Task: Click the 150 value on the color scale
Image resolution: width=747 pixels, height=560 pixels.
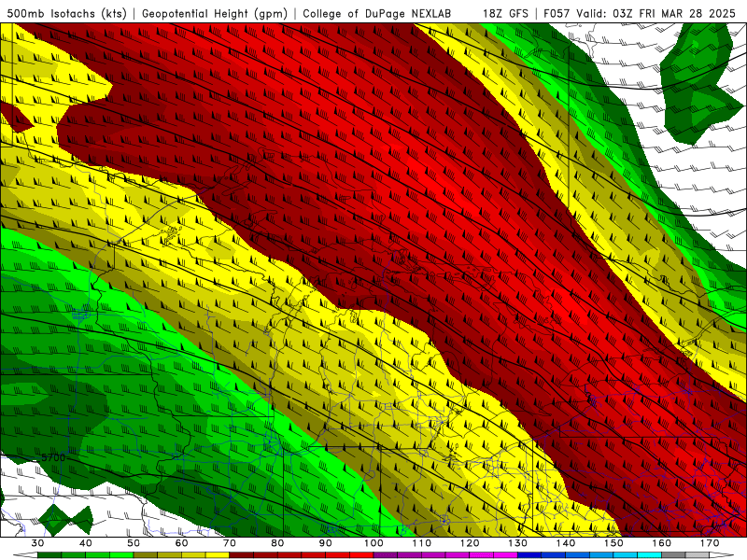Action: tap(613, 543)
